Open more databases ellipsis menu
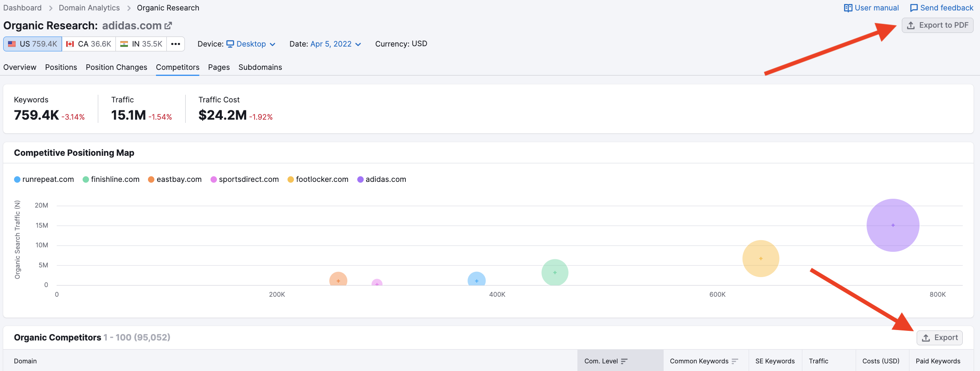 click(176, 44)
